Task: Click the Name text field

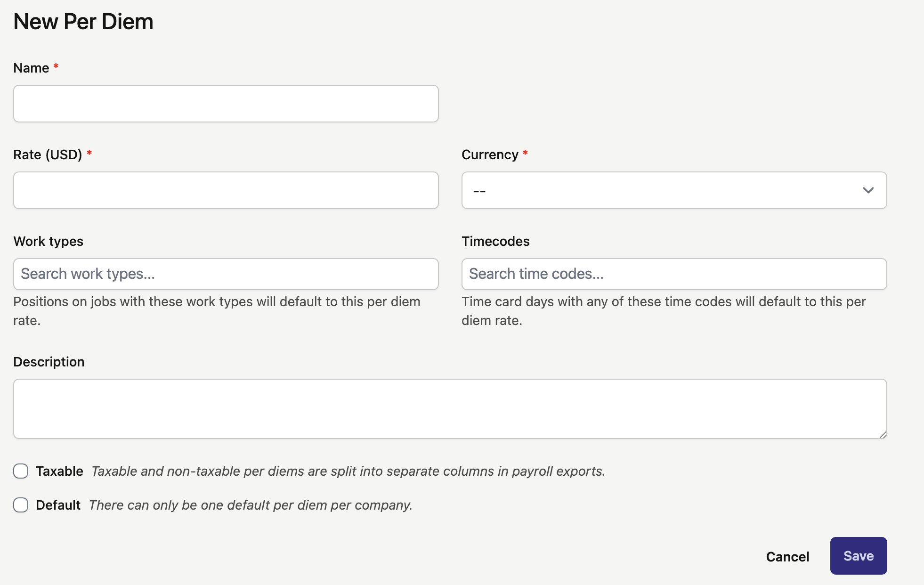Action: [226, 104]
